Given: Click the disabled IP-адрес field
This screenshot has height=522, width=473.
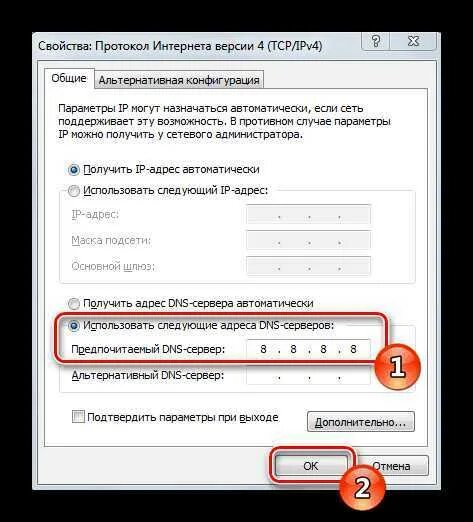Looking at the screenshot, I should [x=308, y=215].
